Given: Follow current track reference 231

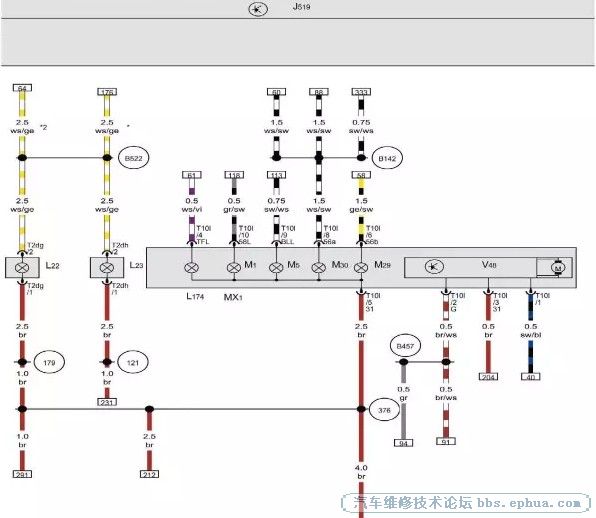Looking at the screenshot, I should click(107, 402).
